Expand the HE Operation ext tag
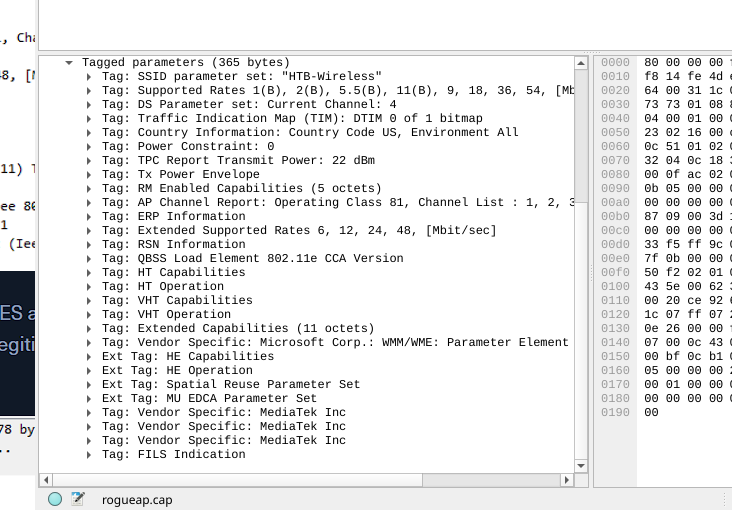The image size is (732, 510). (89, 371)
